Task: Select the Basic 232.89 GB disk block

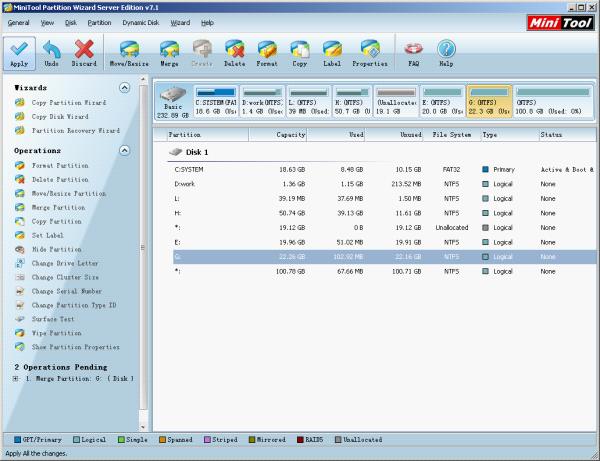Action: coord(173,102)
